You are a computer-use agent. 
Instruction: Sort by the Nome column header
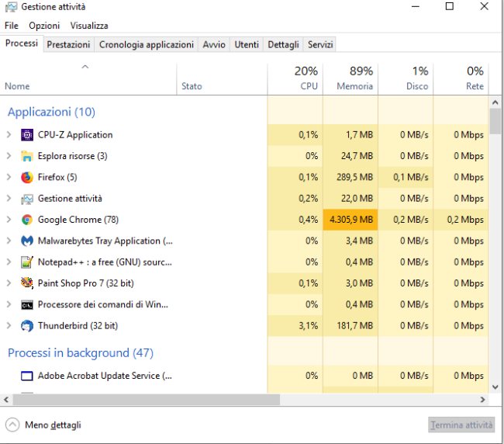point(88,79)
